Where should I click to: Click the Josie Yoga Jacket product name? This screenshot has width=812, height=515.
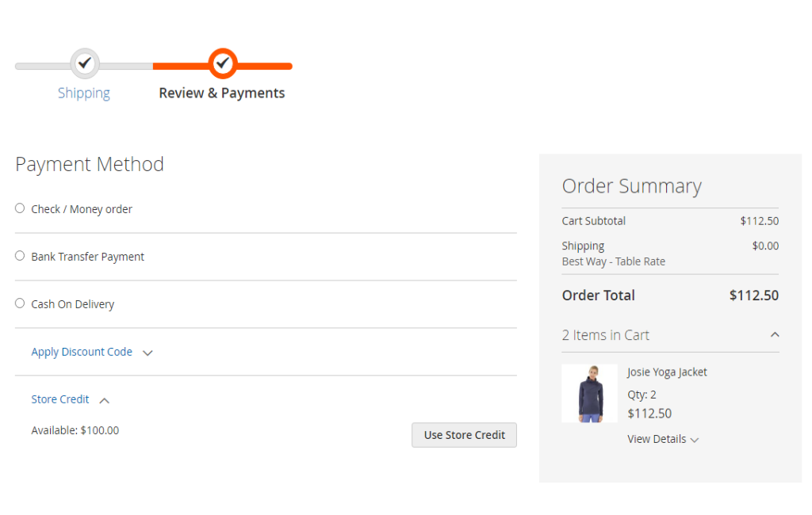(x=667, y=372)
